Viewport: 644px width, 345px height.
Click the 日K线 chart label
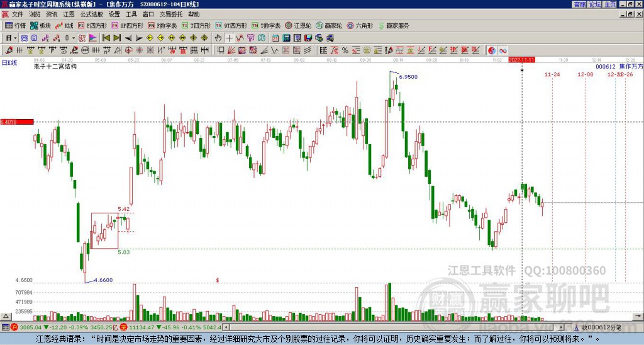[9, 62]
